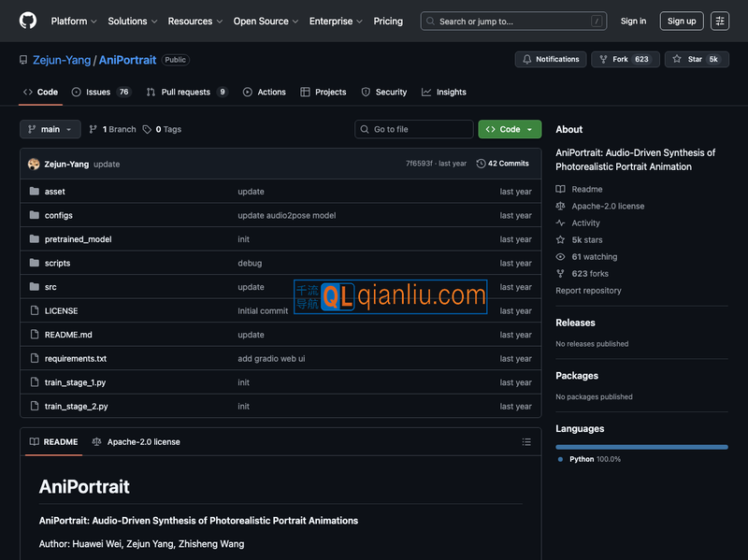Open the Report repository link
Screen dimensions: 748x560
[x=588, y=291]
